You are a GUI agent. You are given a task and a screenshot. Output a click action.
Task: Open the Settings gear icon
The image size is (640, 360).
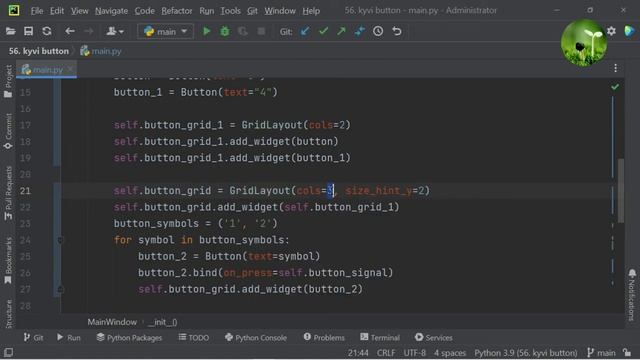tap(611, 31)
